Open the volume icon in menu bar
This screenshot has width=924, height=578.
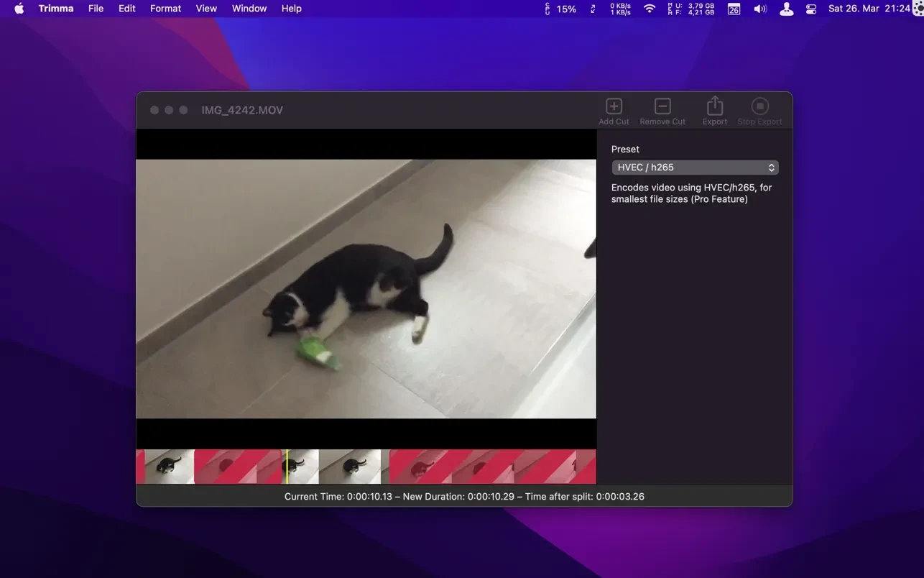(x=759, y=9)
